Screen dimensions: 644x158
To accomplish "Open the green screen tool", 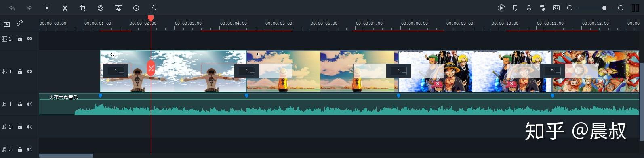I will 118,8.
